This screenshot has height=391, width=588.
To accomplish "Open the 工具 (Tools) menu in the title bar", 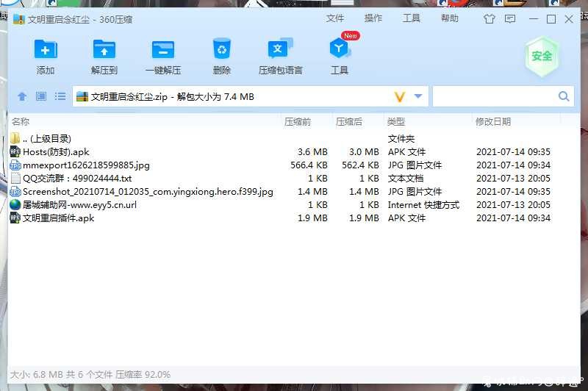I will [x=412, y=18].
